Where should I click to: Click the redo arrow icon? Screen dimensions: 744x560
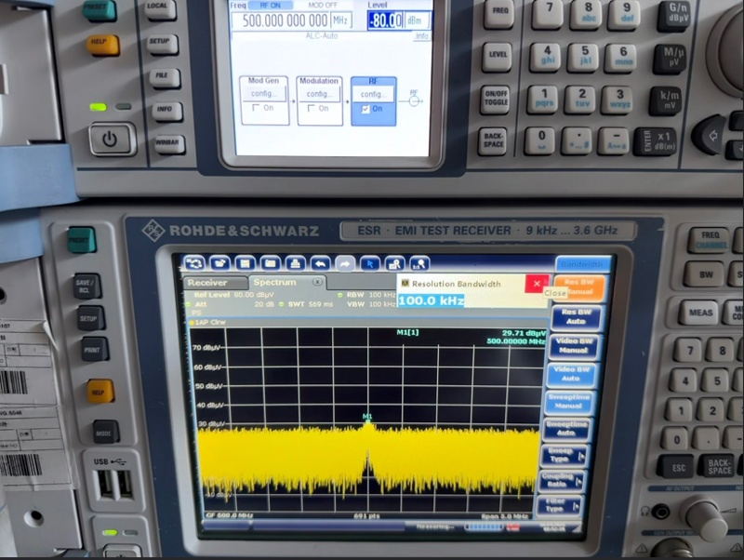345,263
